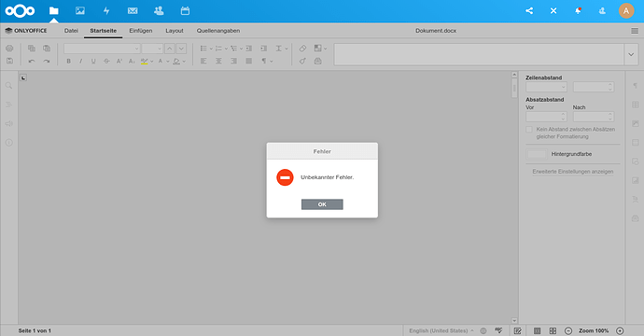Toggle italic formatting
The height and width of the screenshot is (336, 644).
tap(81, 62)
